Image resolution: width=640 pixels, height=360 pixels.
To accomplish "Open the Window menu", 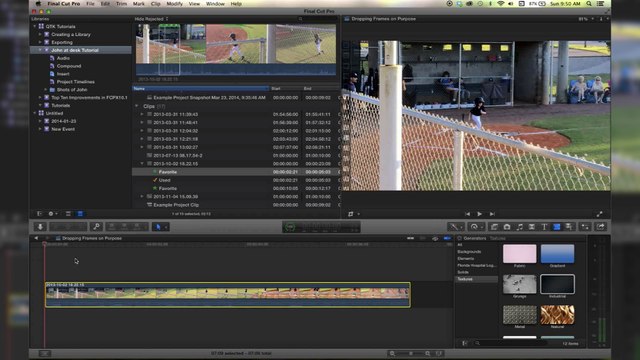I will point(215,4).
